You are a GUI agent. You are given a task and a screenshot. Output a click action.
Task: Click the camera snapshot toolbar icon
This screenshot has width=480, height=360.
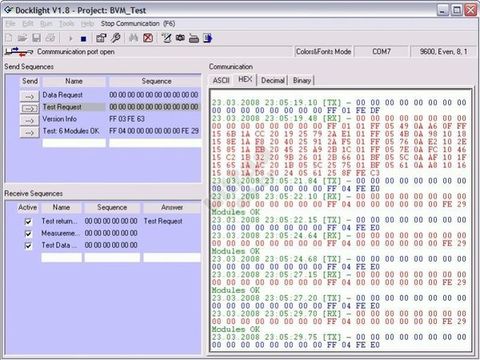pos(180,38)
